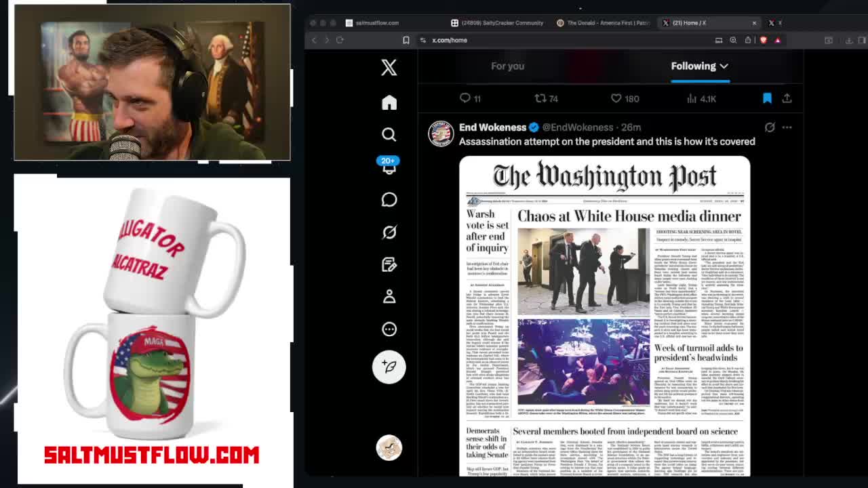Open Grok icon in sidebar
868x488 pixels.
[x=389, y=232]
